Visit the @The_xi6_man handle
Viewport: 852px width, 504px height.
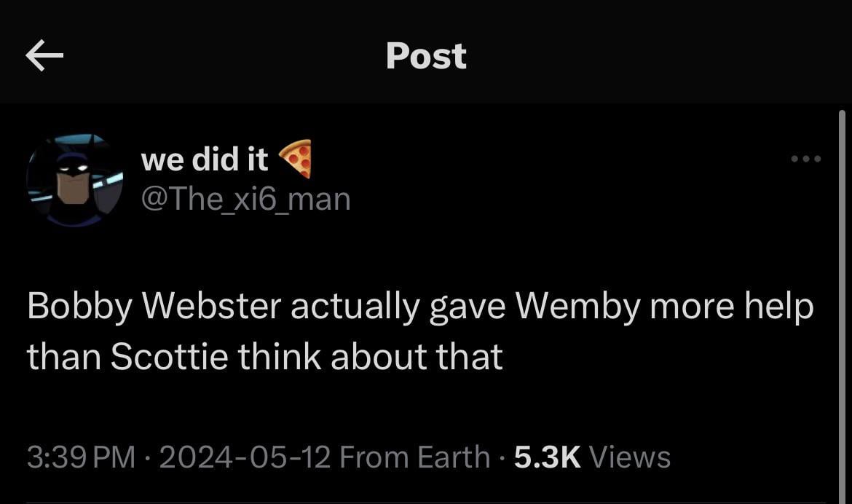tap(245, 198)
